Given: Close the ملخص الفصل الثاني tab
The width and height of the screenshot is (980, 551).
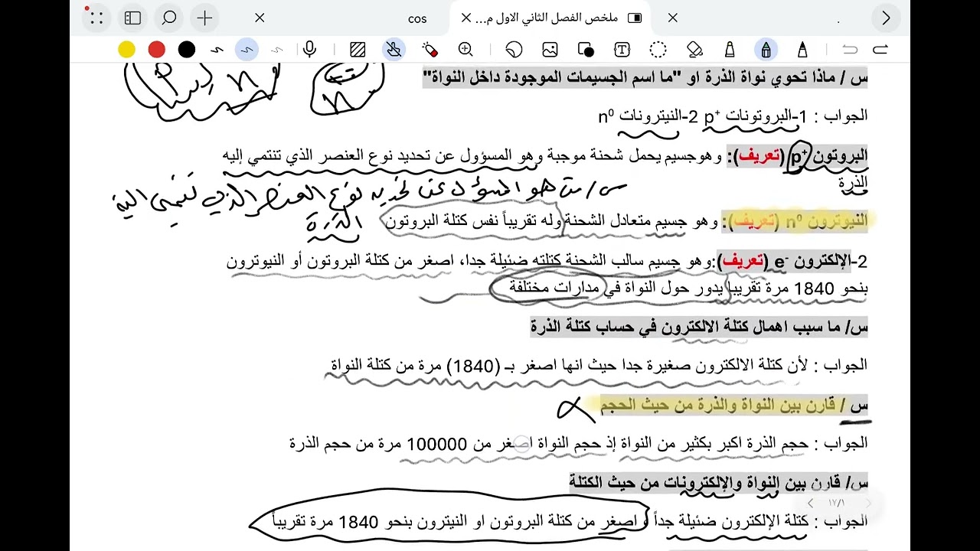Looking at the screenshot, I should click(x=466, y=18).
